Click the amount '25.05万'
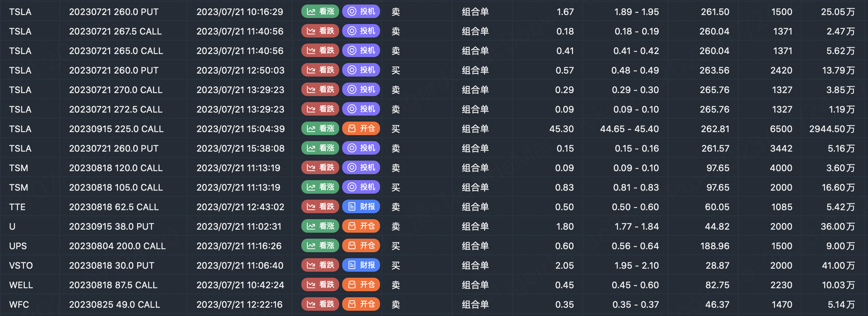Viewport: 868px width, 316px height. pos(838,12)
